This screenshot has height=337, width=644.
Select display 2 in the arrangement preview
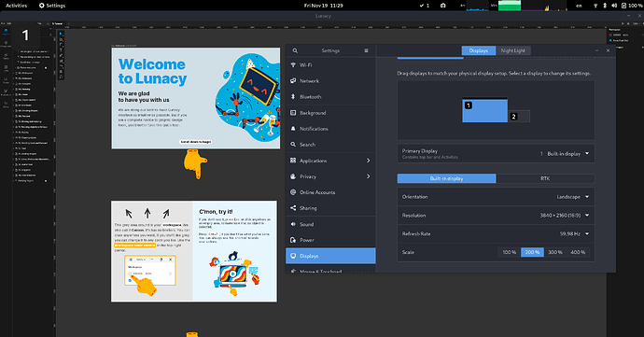(x=519, y=117)
